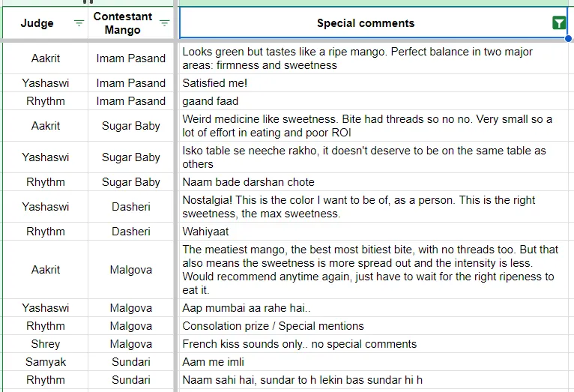The height and width of the screenshot is (392, 574).
Task: Select the Samyak judge cell
Action: pyautogui.click(x=46, y=362)
